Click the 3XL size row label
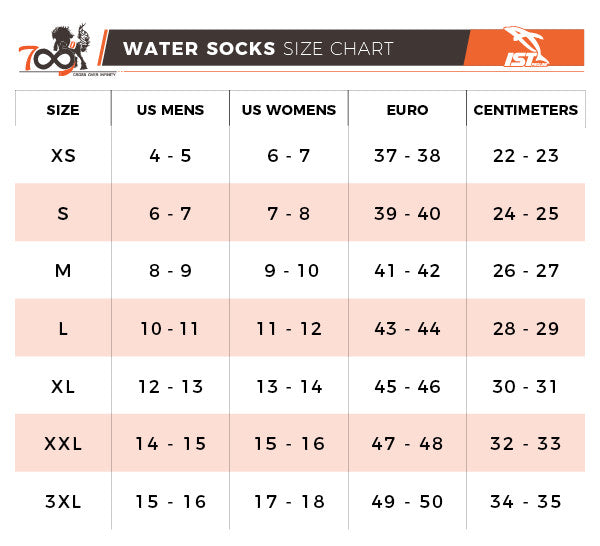 [63, 502]
